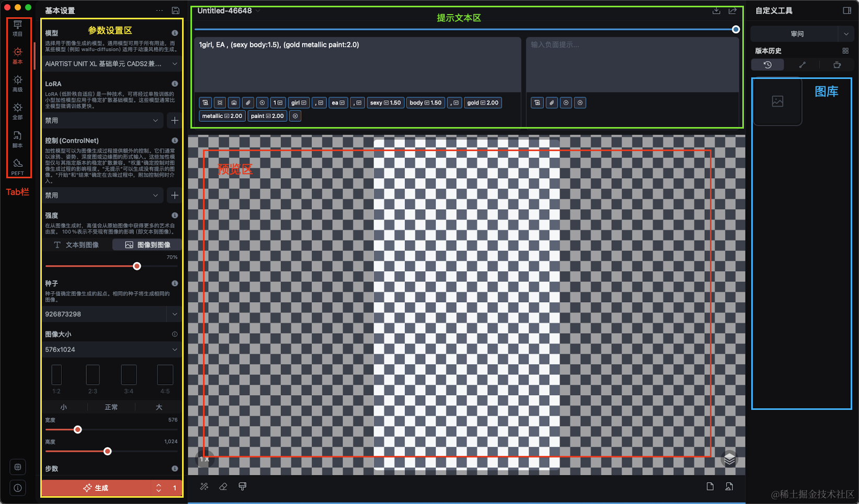The height and width of the screenshot is (504, 859).
Task: Click the 宽度 width slider handle
Action: [78, 430]
